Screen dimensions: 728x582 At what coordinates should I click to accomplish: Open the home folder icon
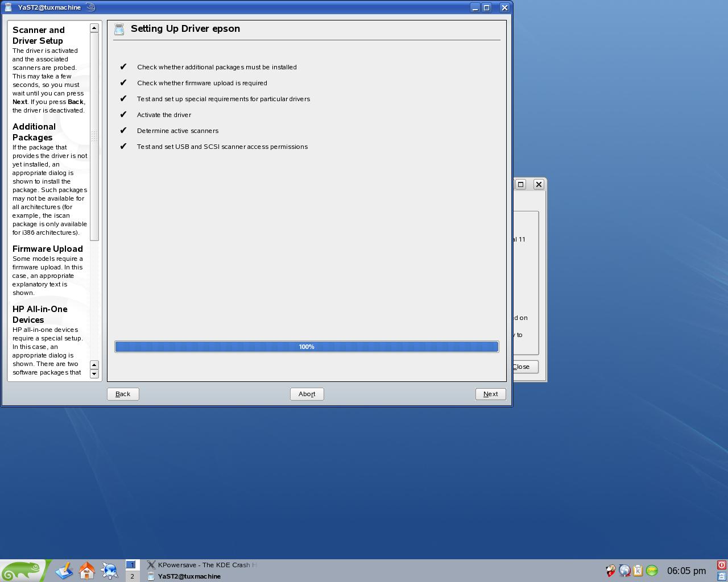coord(86,570)
